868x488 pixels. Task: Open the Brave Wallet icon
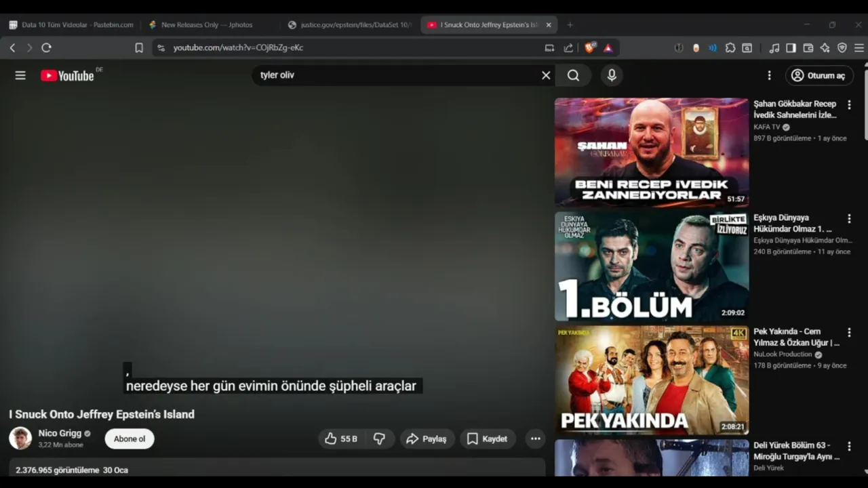tap(808, 47)
